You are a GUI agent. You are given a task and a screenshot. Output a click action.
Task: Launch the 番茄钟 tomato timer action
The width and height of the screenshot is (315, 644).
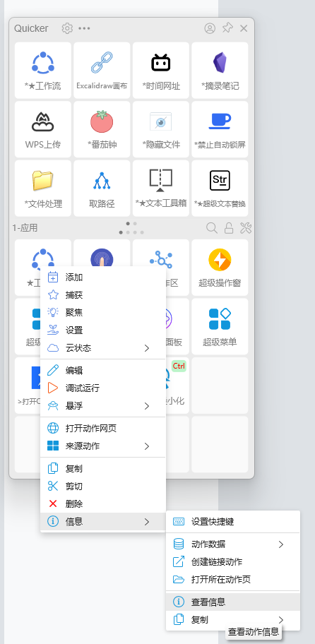(x=102, y=129)
